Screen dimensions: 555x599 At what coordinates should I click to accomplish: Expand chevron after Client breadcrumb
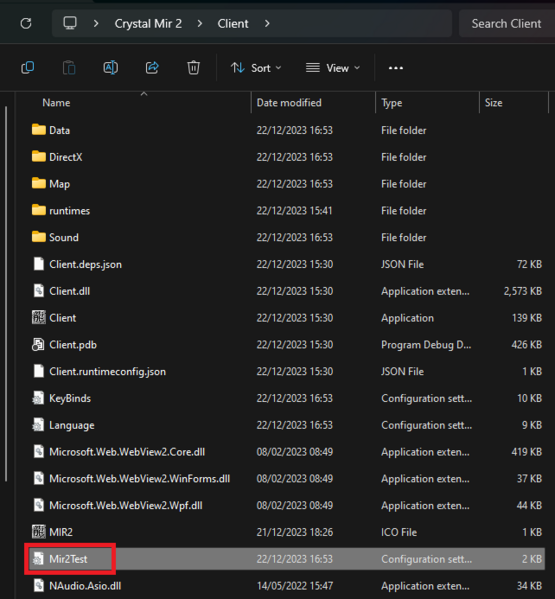(267, 24)
